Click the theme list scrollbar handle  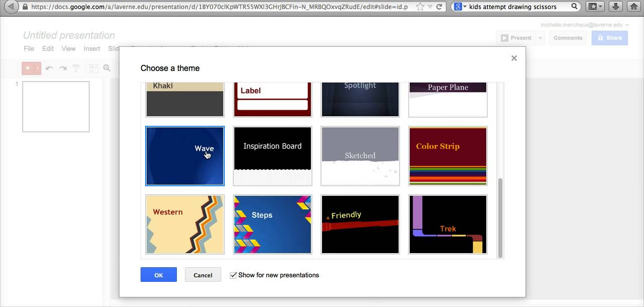click(x=500, y=217)
